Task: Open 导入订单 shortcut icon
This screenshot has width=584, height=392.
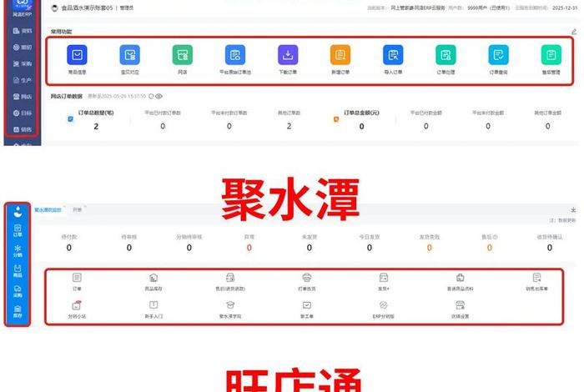Action: 393,55
